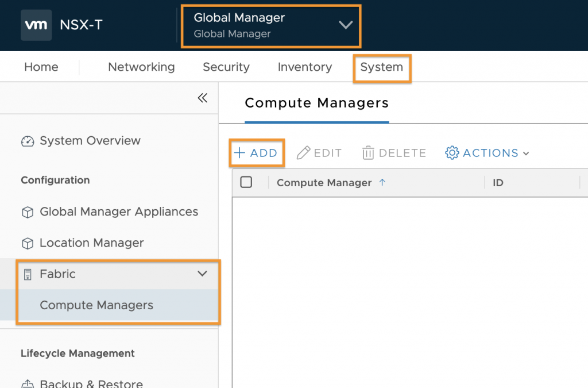Add a new compute manager
This screenshot has width=588, height=388.
[x=256, y=153]
